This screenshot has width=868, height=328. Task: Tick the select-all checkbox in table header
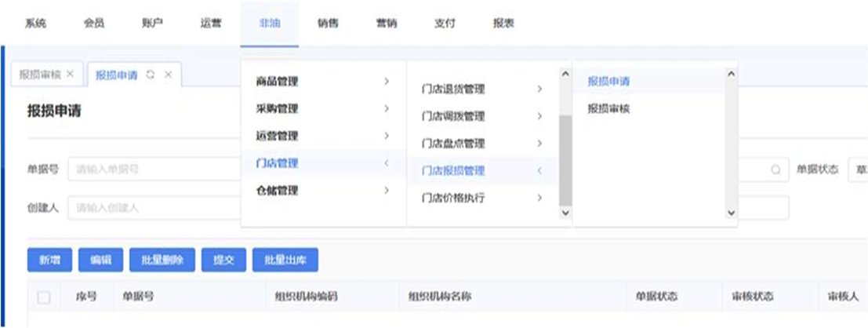tap(44, 297)
